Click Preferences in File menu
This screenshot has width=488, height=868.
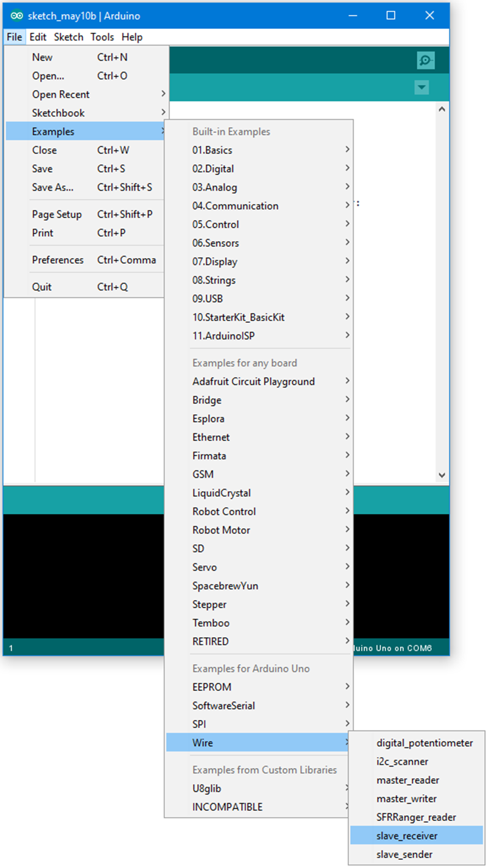[x=58, y=260]
